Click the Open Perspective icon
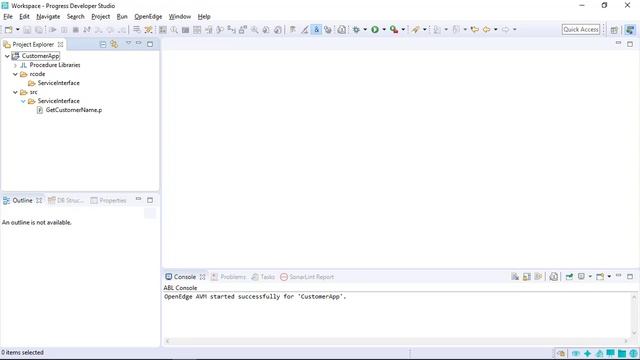This screenshot has height=360, width=640. pos(614,30)
